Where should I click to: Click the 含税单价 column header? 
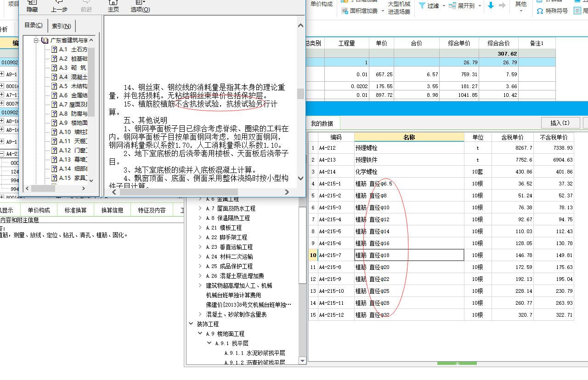(513, 137)
